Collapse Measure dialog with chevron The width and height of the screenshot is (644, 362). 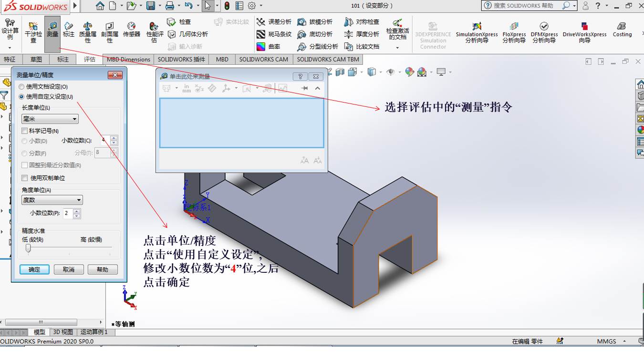pos(317,88)
